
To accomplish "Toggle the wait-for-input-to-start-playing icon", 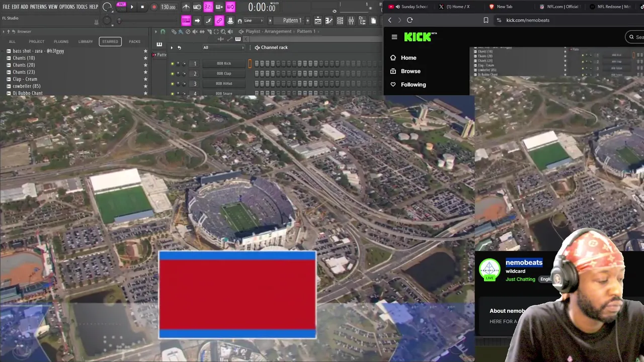I will pyautogui.click(x=197, y=7).
